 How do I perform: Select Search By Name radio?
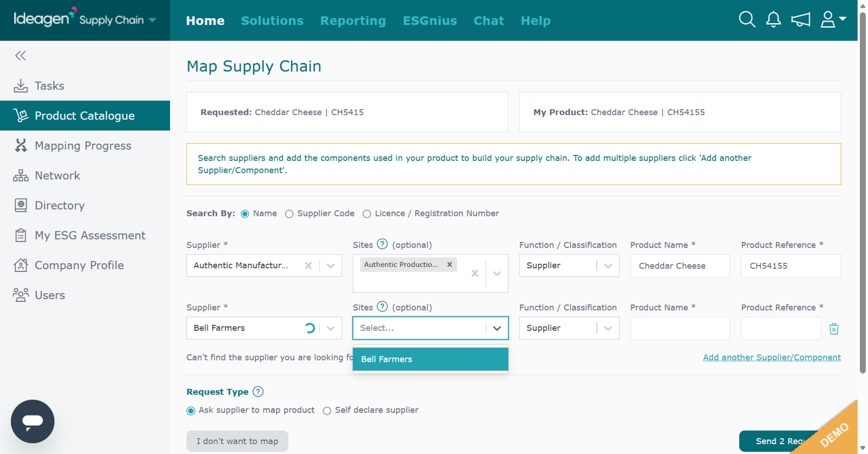245,214
